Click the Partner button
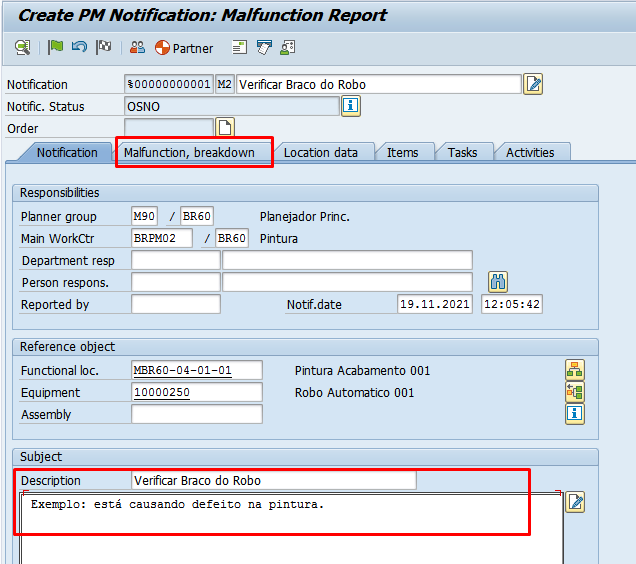The height and width of the screenshot is (564, 636). point(184,48)
